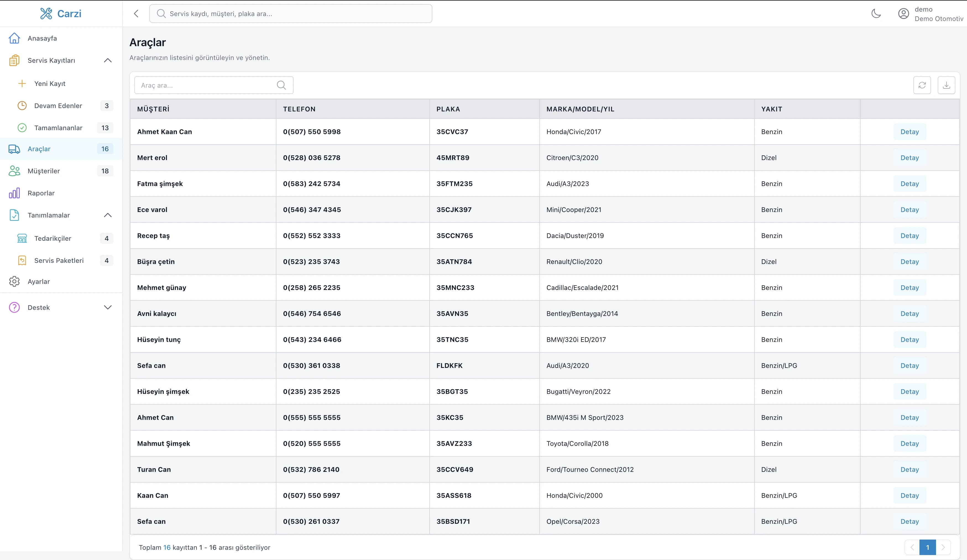
Task: Click the back arrow beside search bar
Action: point(136,14)
